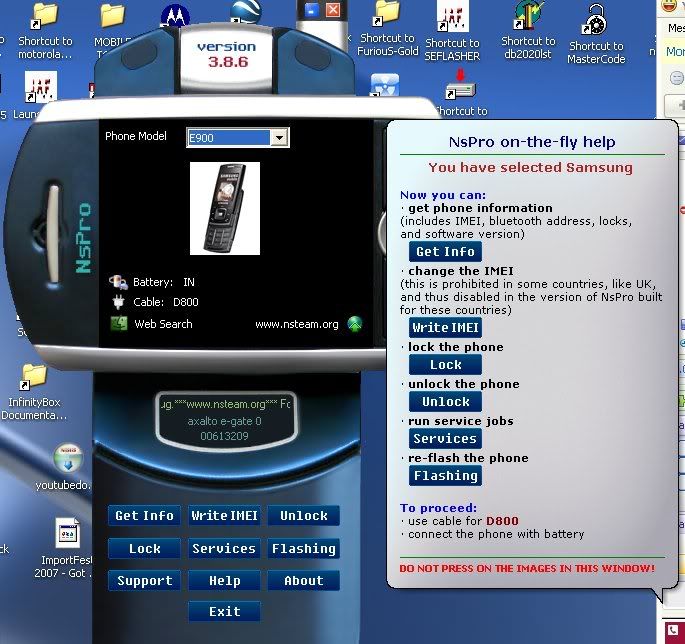Click Unlock in help window
The height and width of the screenshot is (644, 685).
[x=446, y=402]
